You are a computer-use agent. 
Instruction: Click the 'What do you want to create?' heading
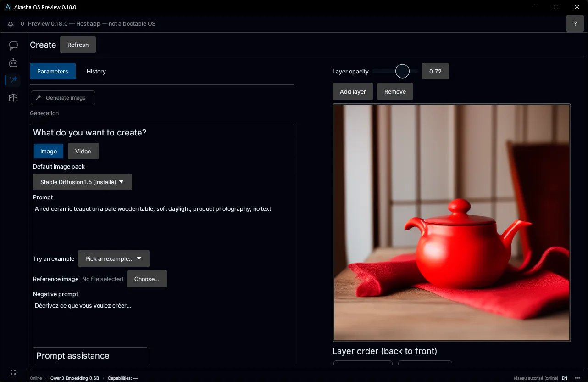point(90,133)
